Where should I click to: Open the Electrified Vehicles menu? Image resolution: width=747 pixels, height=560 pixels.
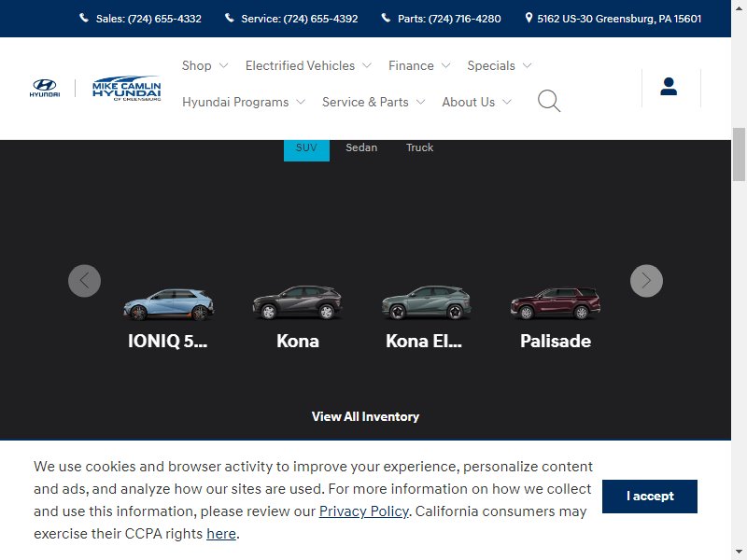pyautogui.click(x=300, y=65)
